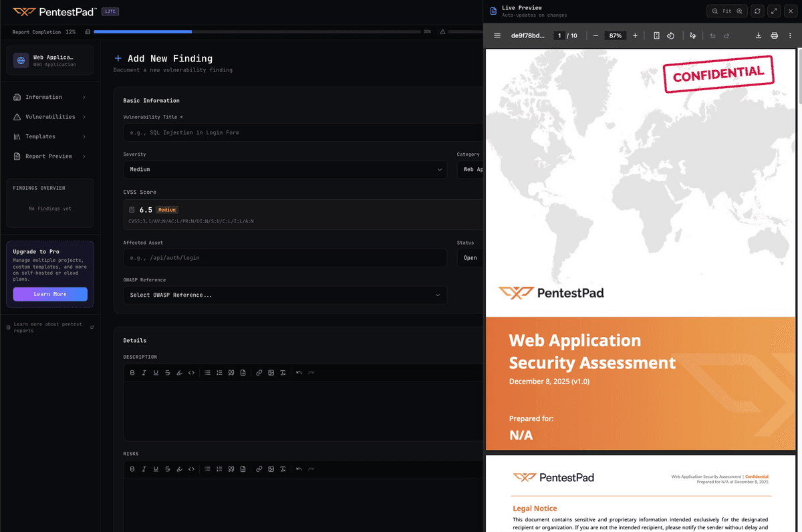Toggle the PDF viewer sidebar menu

coord(497,35)
